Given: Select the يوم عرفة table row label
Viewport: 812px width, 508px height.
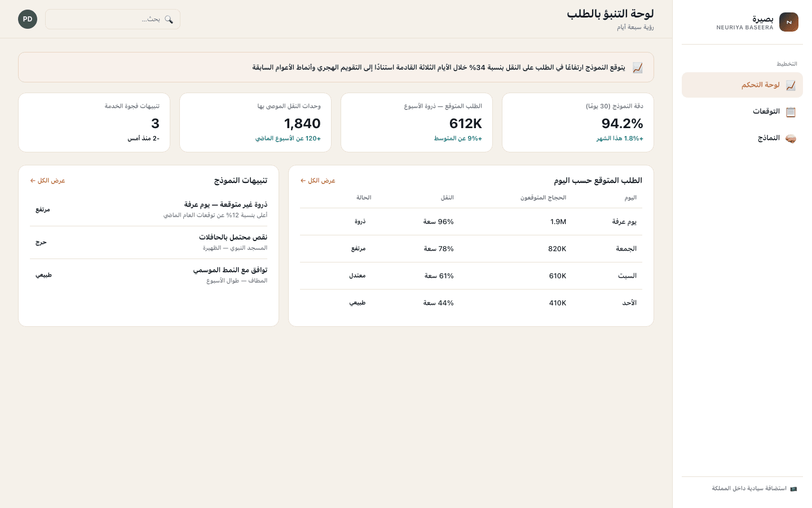Looking at the screenshot, I should tap(624, 222).
